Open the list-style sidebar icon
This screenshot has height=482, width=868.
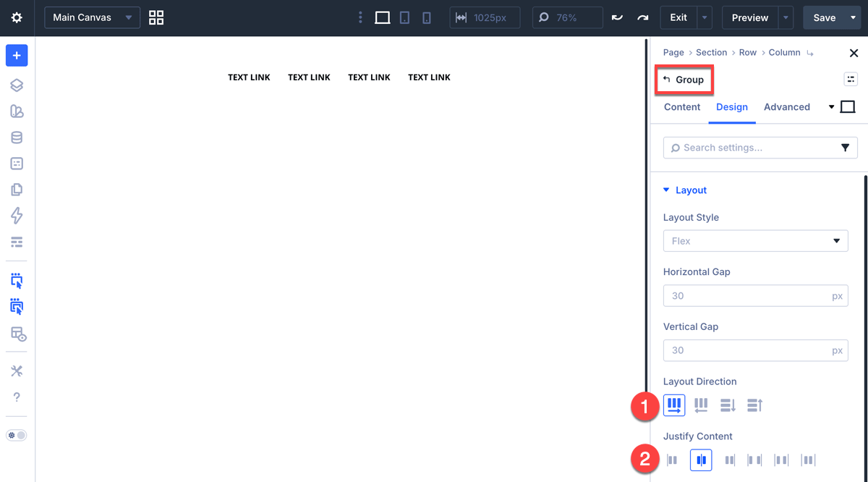pyautogui.click(x=17, y=242)
